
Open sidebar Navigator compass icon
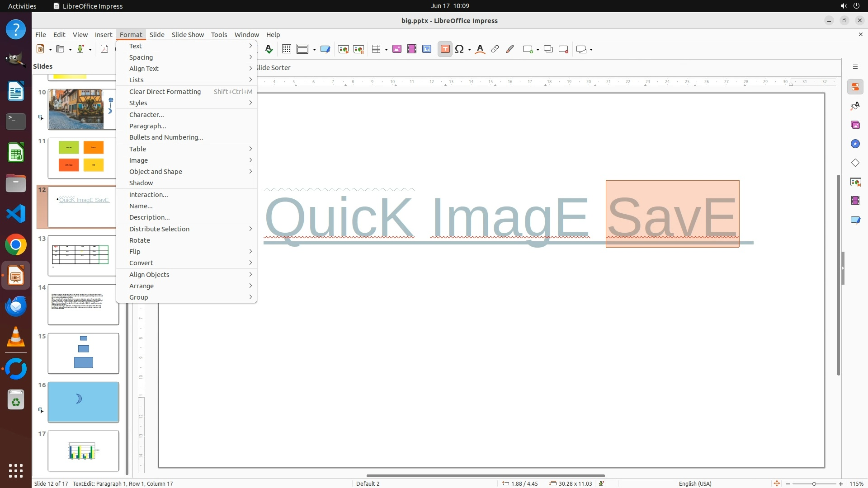point(855,144)
